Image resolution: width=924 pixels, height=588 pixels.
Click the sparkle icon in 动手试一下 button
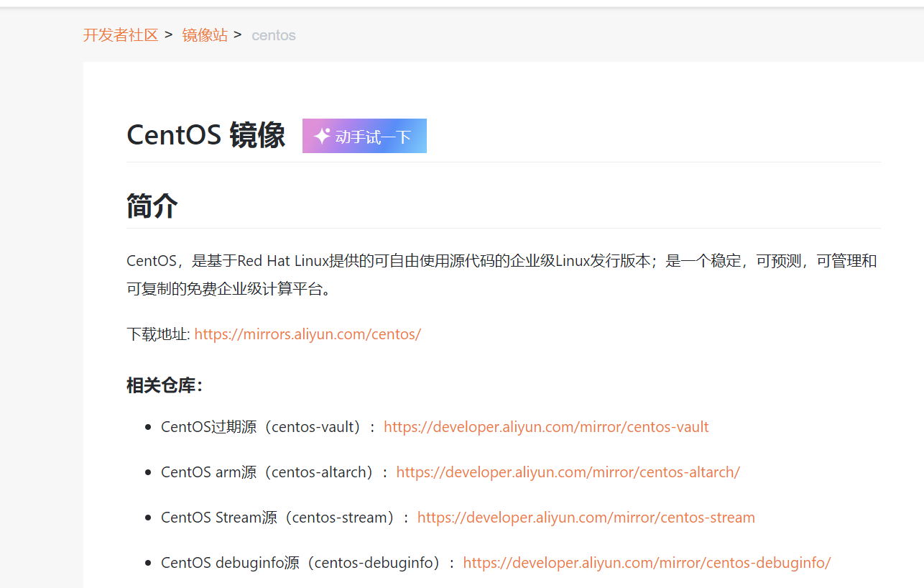[322, 135]
